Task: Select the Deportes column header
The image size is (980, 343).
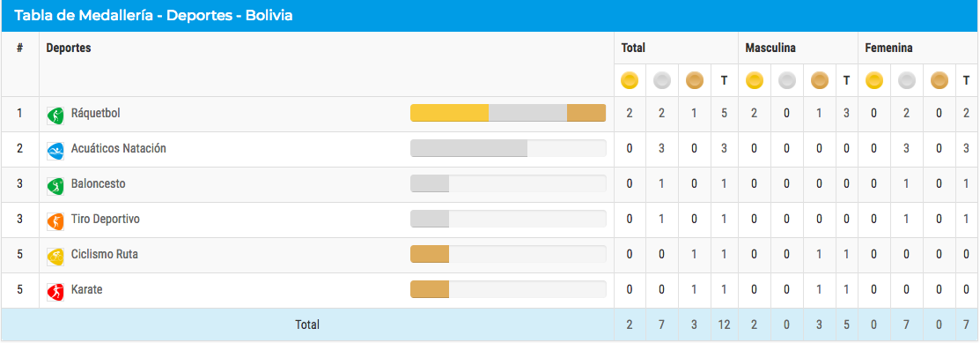Action: 69,48
